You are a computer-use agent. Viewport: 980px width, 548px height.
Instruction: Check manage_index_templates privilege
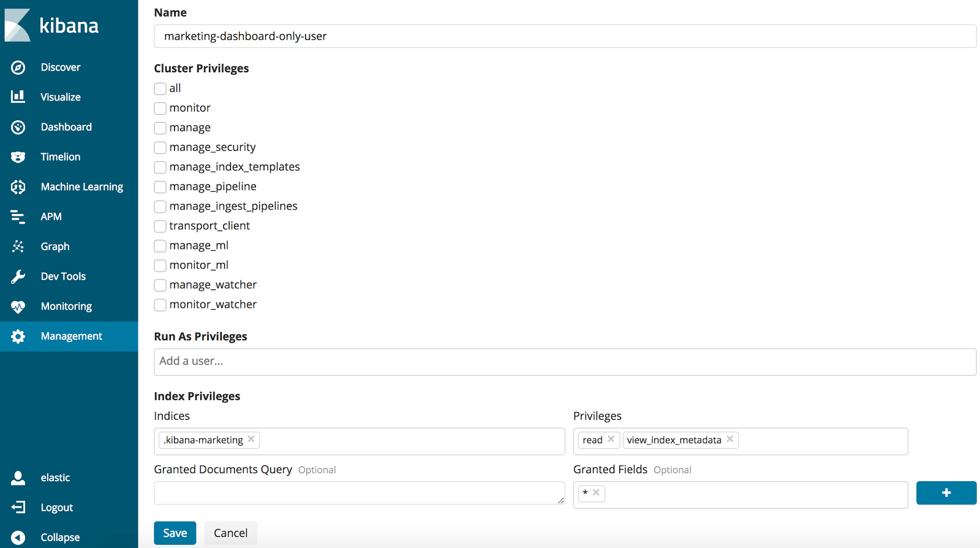(x=160, y=167)
